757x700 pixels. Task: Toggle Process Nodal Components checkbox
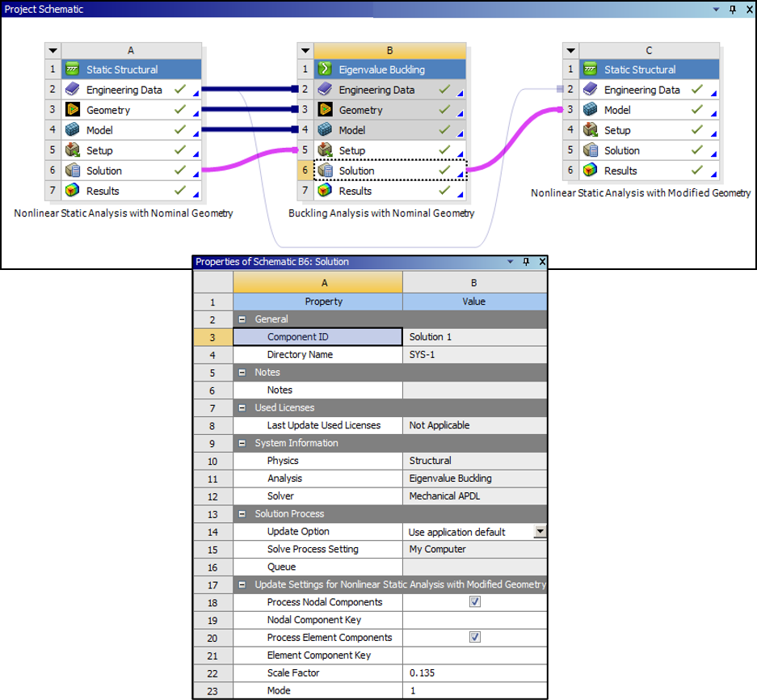[475, 602]
